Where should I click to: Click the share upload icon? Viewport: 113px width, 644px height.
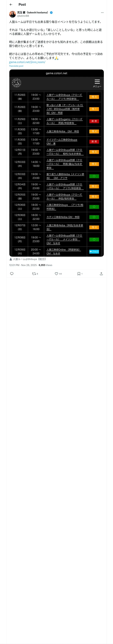(101, 274)
